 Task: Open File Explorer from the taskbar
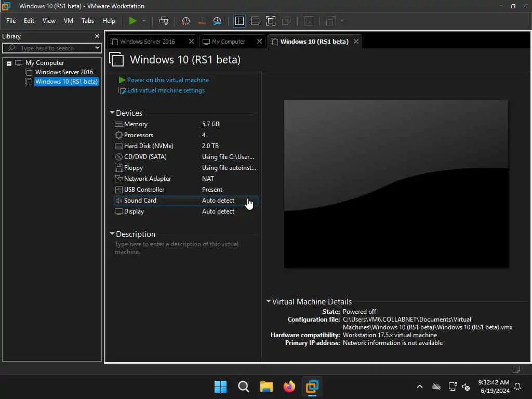pyautogui.click(x=267, y=387)
